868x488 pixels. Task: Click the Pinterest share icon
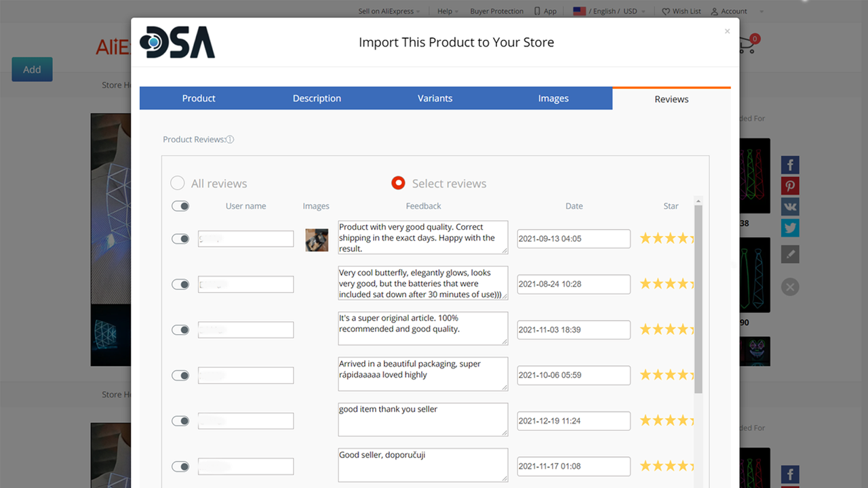tap(789, 185)
